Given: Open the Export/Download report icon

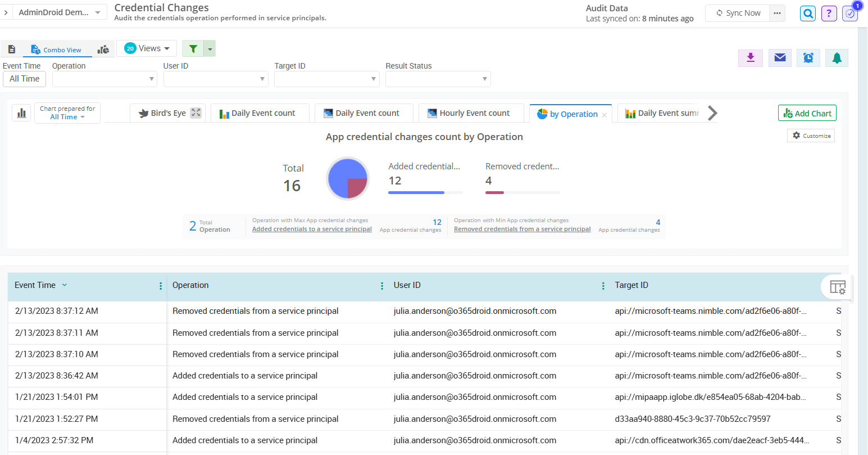Looking at the screenshot, I should coord(751,57).
